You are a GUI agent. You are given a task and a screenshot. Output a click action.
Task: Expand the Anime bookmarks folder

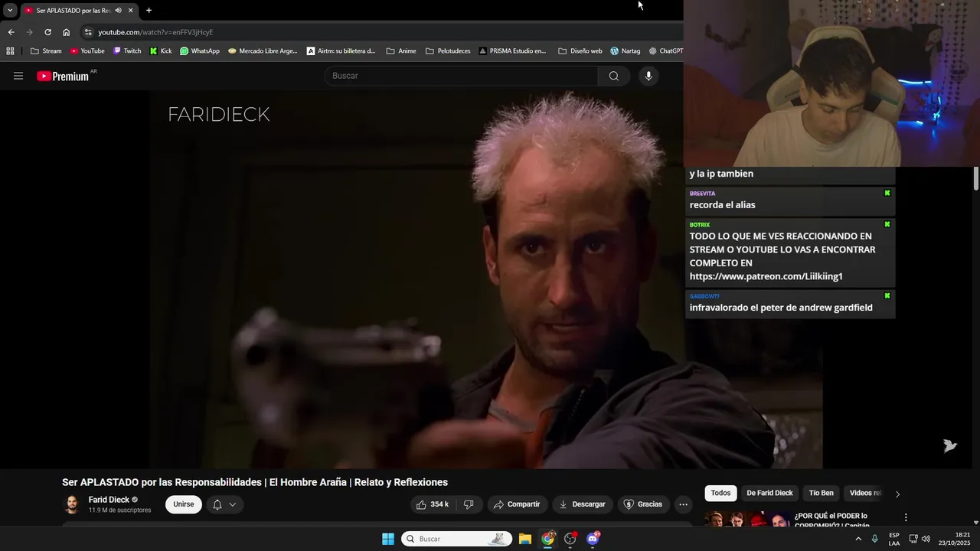click(x=401, y=51)
